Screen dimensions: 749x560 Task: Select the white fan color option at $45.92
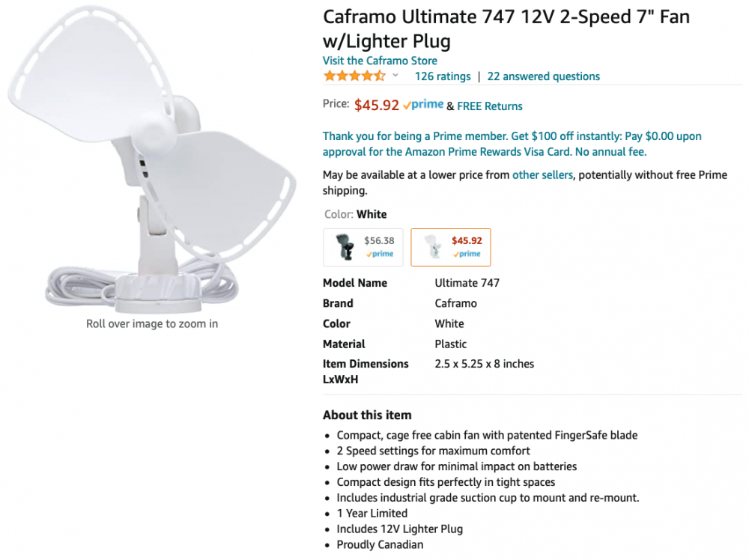tap(451, 247)
